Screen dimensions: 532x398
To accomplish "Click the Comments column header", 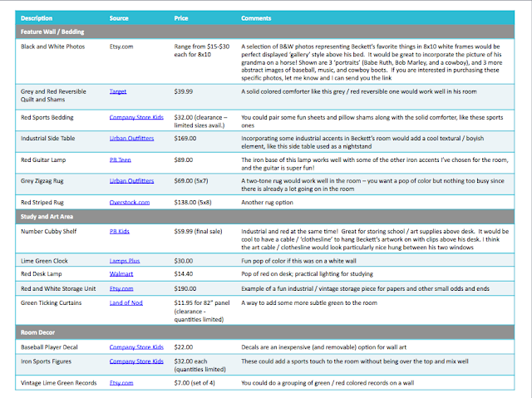I will (256, 18).
